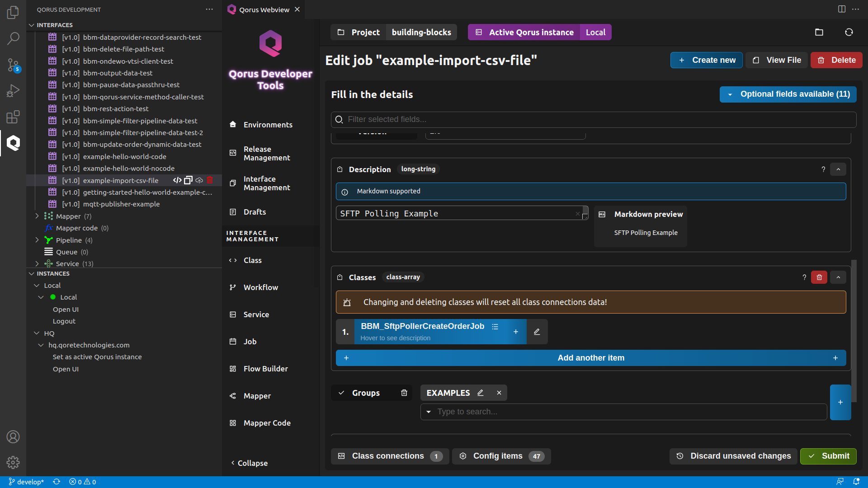Click the EXAMPLES group tag close button
The image size is (868, 488).
tap(500, 393)
